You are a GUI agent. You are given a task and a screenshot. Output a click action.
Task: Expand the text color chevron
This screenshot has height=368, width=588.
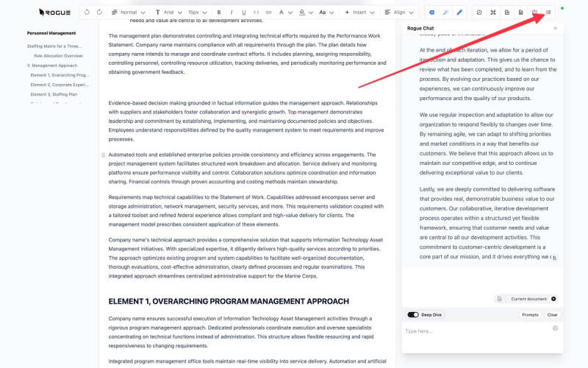tap(290, 13)
